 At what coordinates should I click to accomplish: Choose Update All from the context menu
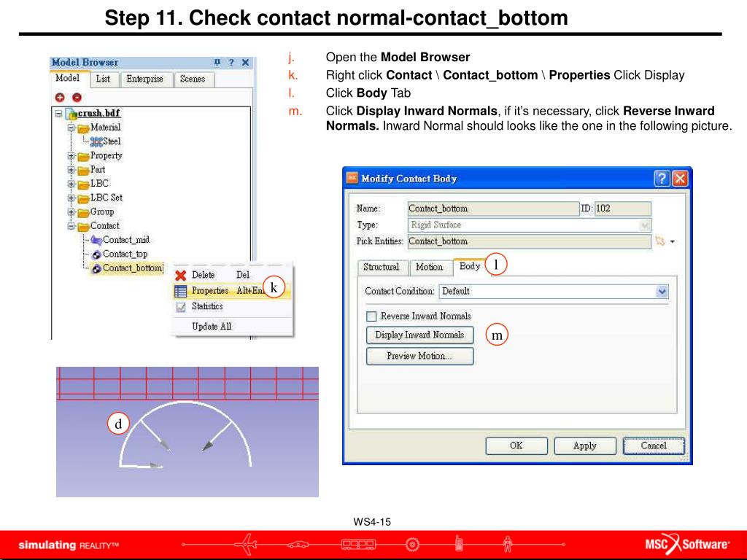coord(232,327)
